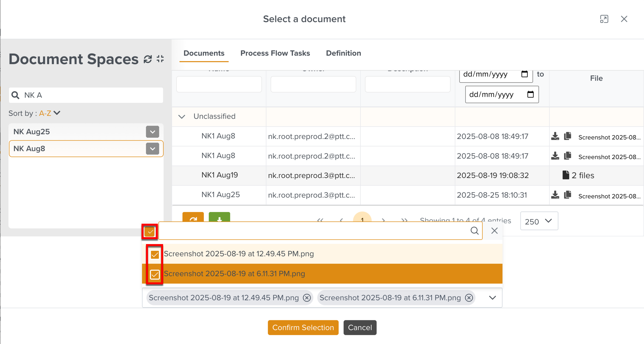Uncheck Screenshot 2025-08-19 at 6.11.31 PM.png
644x344 pixels.
click(x=155, y=274)
